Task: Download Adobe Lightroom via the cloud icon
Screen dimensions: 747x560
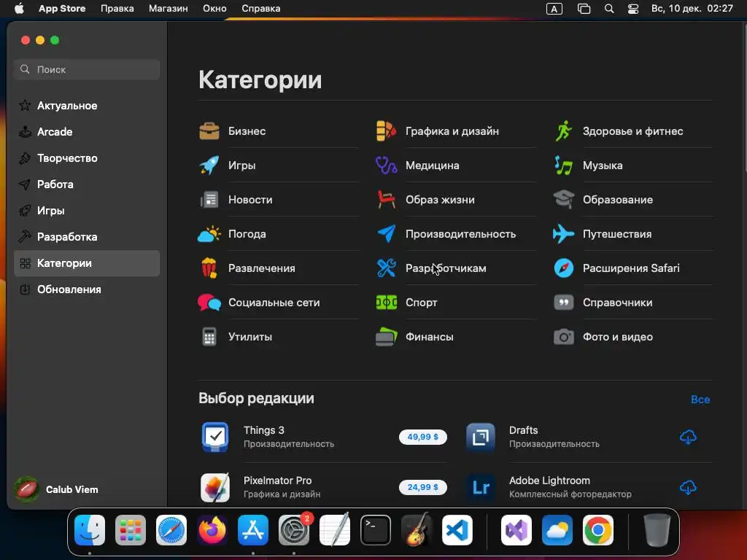Action: pos(688,487)
